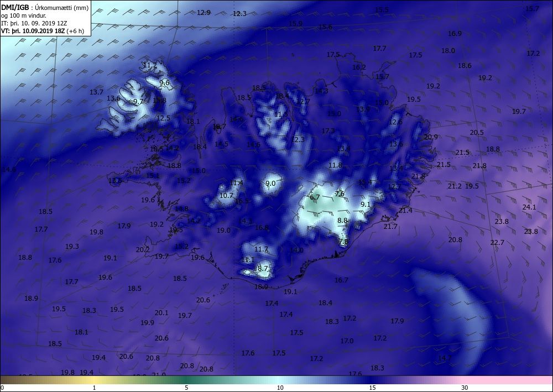Click the 15.8 value on the map
The width and height of the screenshot is (553, 392).
pyautogui.click(x=159, y=101)
